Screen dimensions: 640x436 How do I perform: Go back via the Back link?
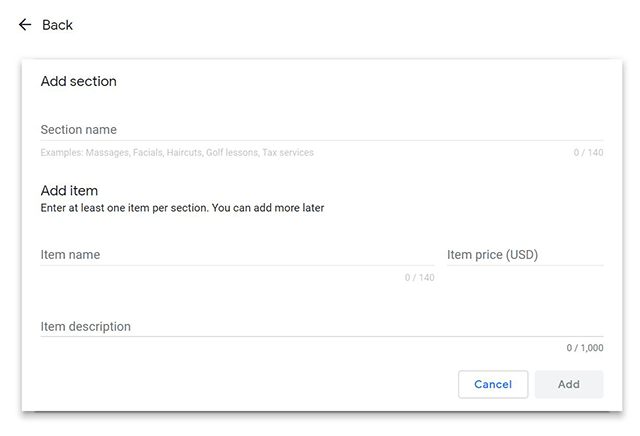tap(57, 25)
